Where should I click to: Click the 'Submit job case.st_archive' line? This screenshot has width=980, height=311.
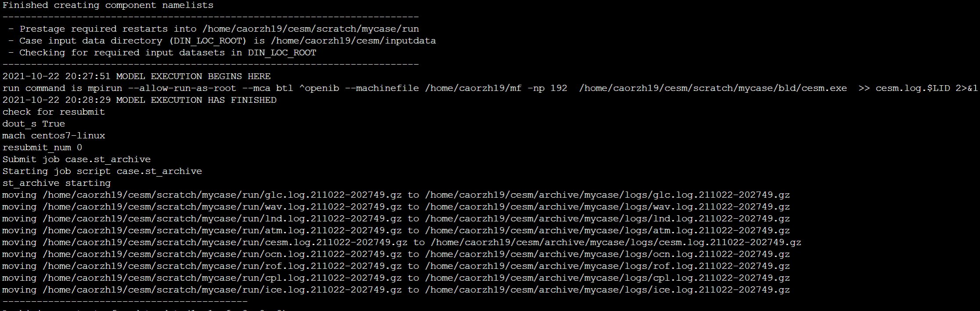pos(76,159)
